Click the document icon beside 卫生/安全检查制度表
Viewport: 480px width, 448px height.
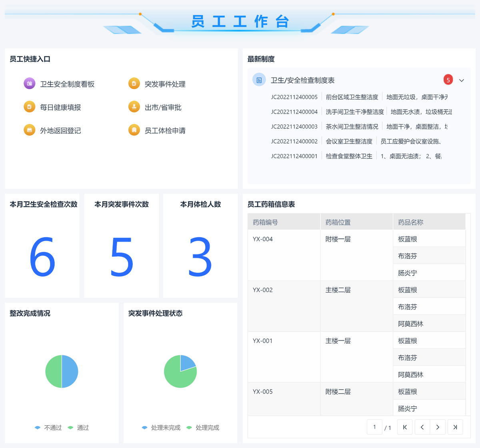point(259,80)
